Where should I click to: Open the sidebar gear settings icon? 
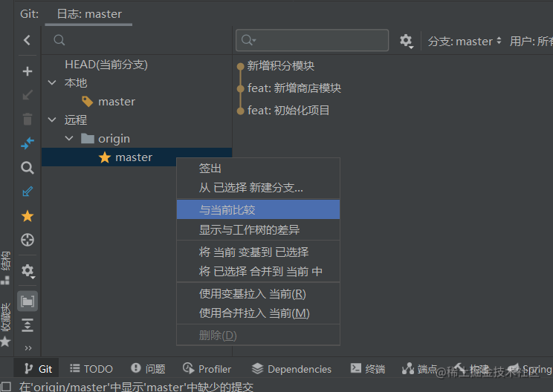tap(28, 271)
